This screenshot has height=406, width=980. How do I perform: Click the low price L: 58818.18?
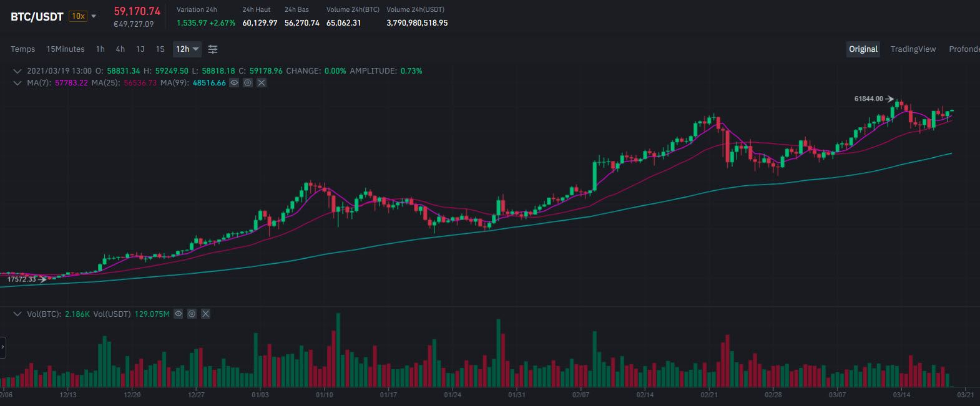[x=213, y=71]
